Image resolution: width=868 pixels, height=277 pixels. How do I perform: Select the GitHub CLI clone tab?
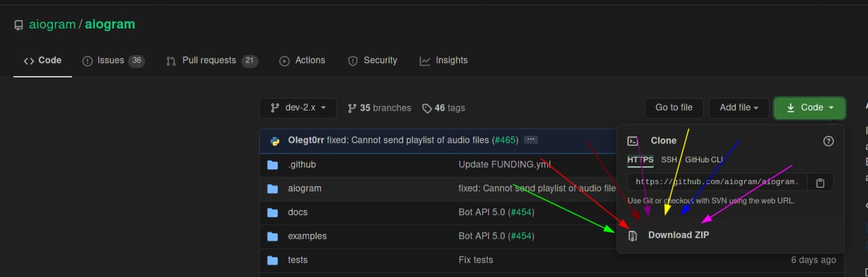click(x=704, y=160)
